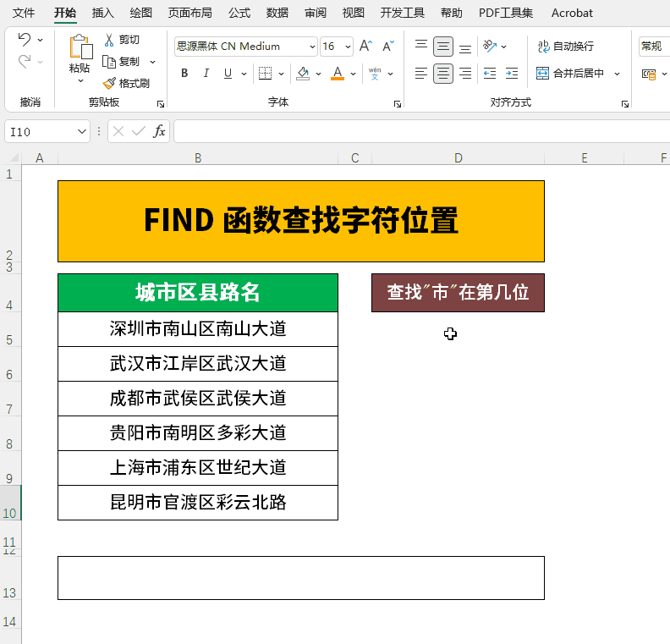Toggle Italic formatting
The height and width of the screenshot is (644, 670).
point(206,74)
